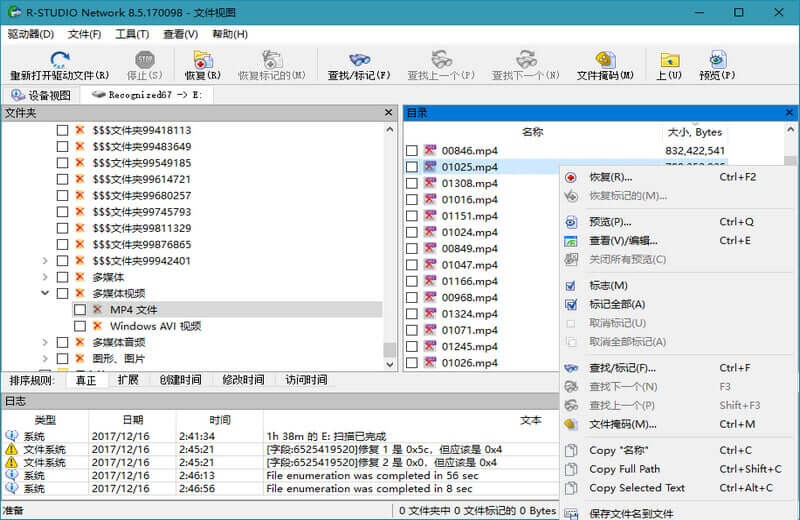Open the 文件(F) menu

(84, 34)
